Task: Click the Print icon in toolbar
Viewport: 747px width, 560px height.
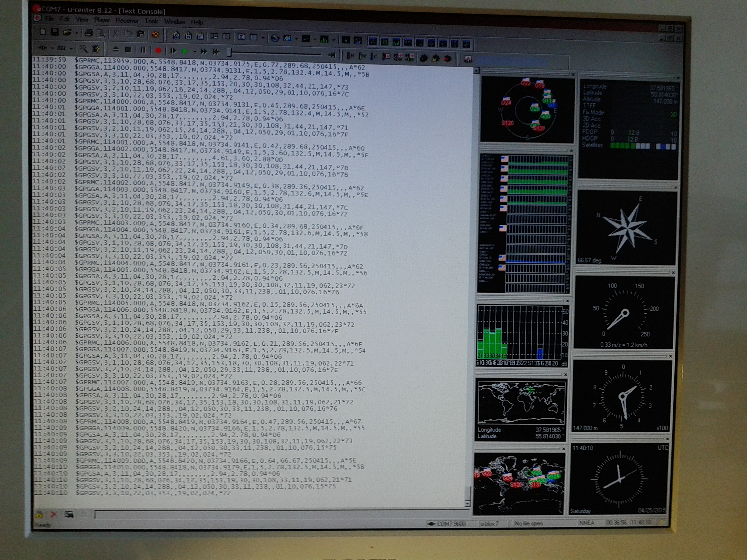Action: tap(89, 33)
